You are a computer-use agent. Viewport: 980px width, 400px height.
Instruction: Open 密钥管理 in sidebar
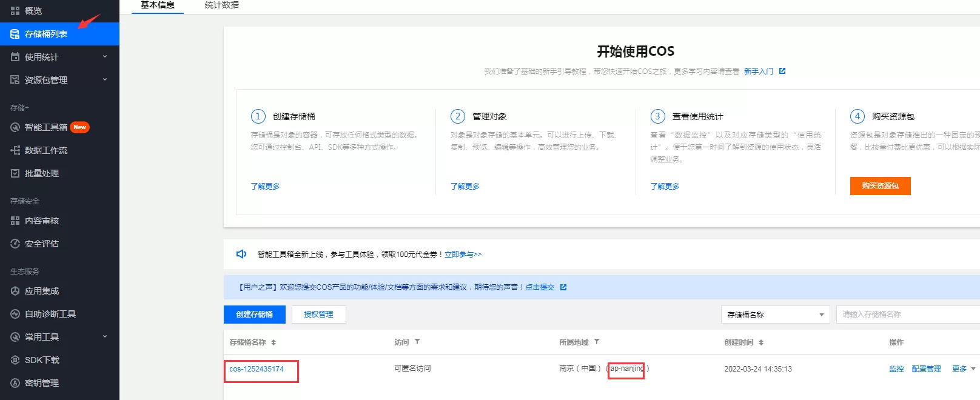[x=59, y=383]
